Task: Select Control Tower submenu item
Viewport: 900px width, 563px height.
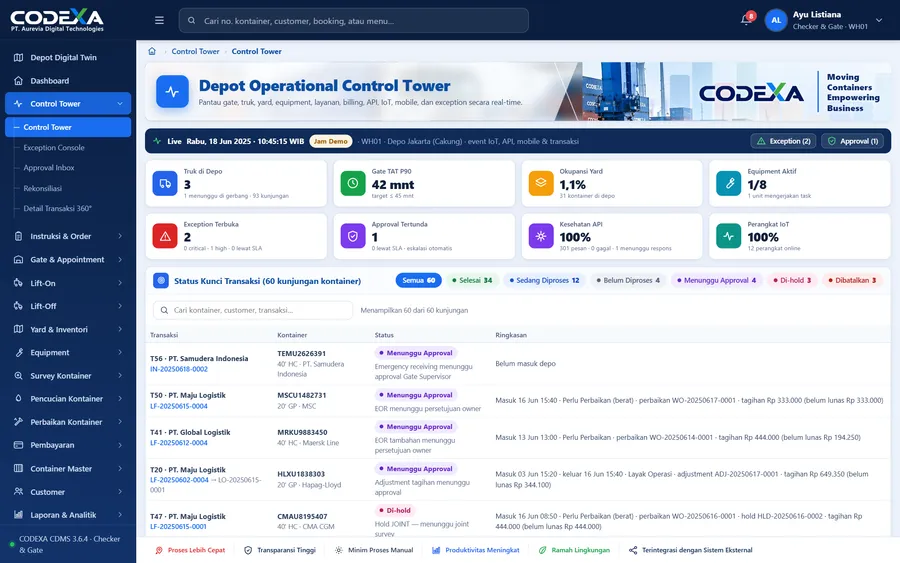Action: coord(68,127)
